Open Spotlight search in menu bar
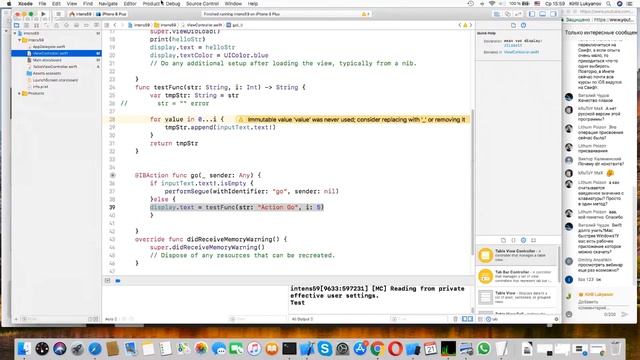This screenshot has height=360, width=640. click(609, 4)
